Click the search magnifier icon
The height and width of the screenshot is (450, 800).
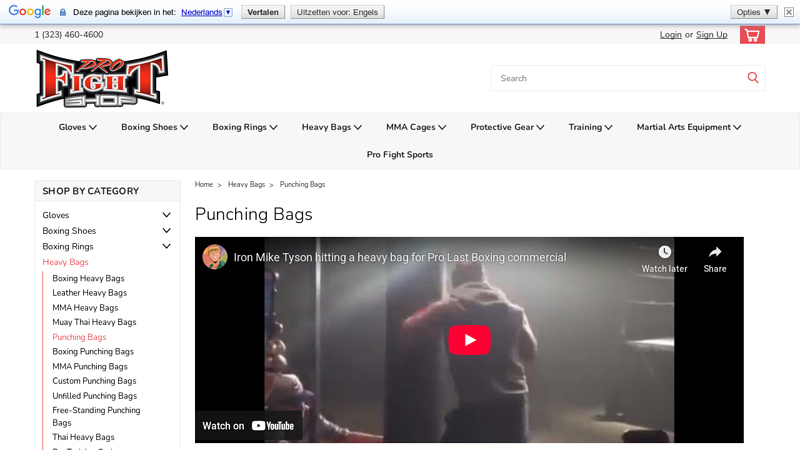click(x=753, y=78)
